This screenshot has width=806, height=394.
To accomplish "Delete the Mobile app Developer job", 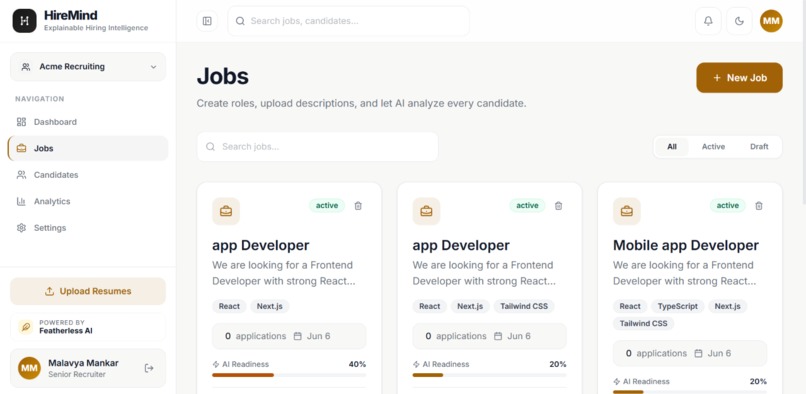I will tap(759, 206).
